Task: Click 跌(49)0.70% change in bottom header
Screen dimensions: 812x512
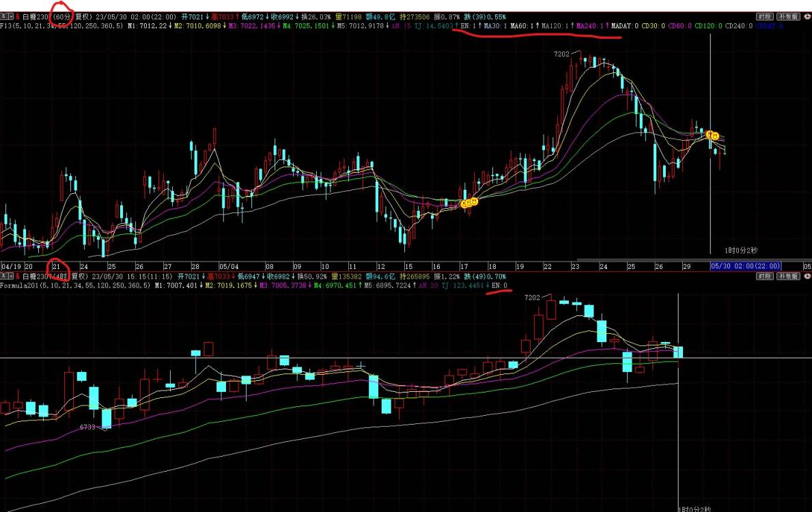Action: click(x=485, y=276)
